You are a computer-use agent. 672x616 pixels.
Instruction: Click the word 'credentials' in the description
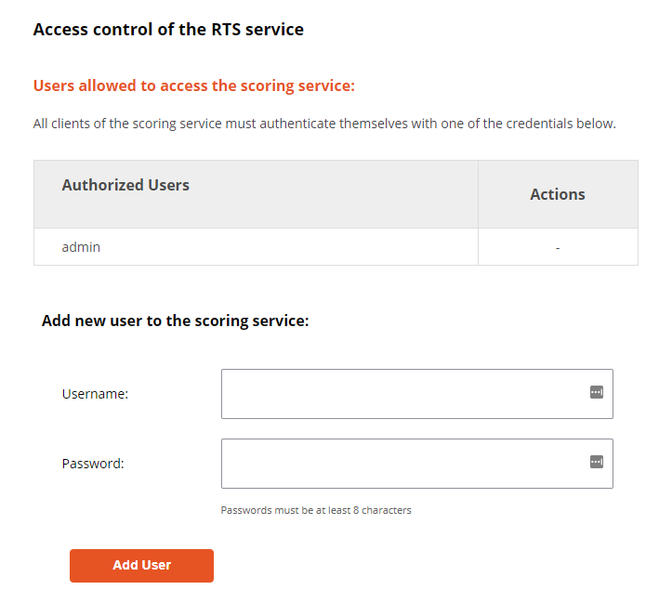(539, 124)
